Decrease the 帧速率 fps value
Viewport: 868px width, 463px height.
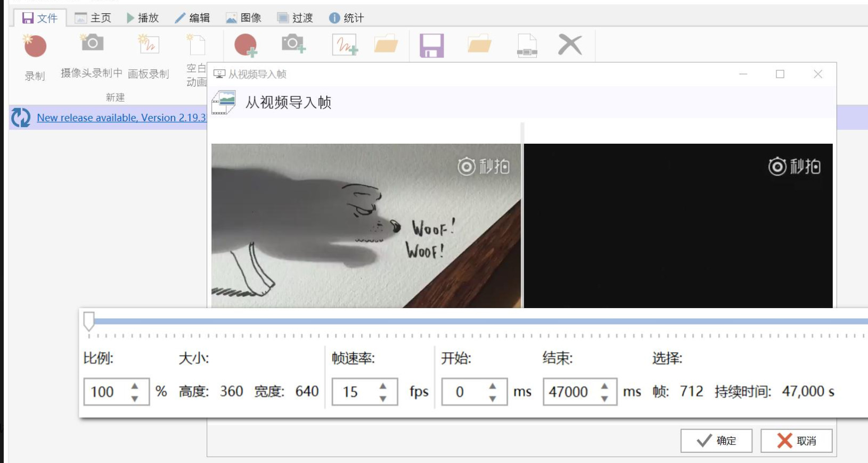tap(383, 399)
